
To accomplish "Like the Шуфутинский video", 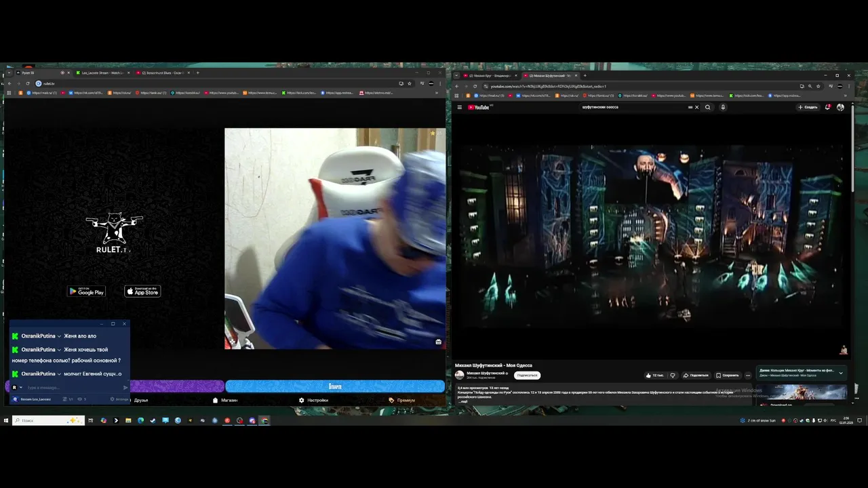I will pos(656,375).
